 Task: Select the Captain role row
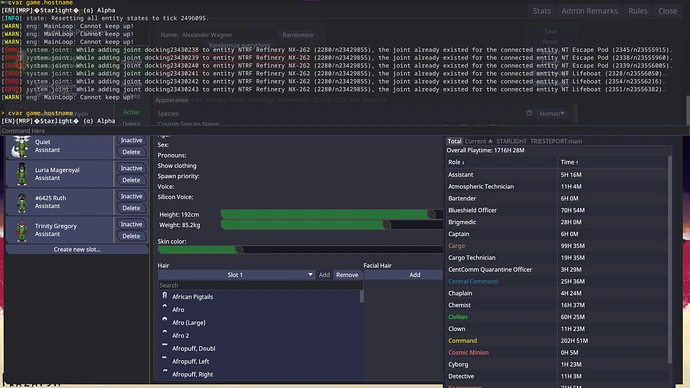[557, 234]
